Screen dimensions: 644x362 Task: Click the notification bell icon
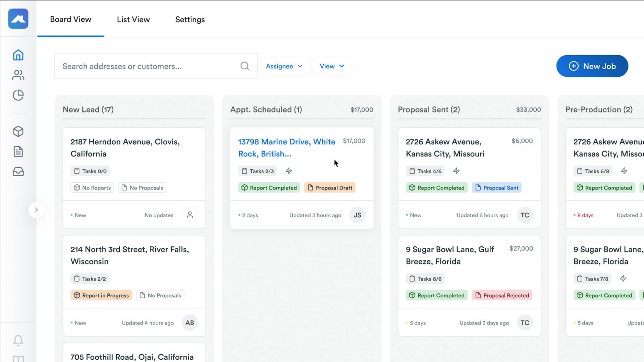point(18,340)
